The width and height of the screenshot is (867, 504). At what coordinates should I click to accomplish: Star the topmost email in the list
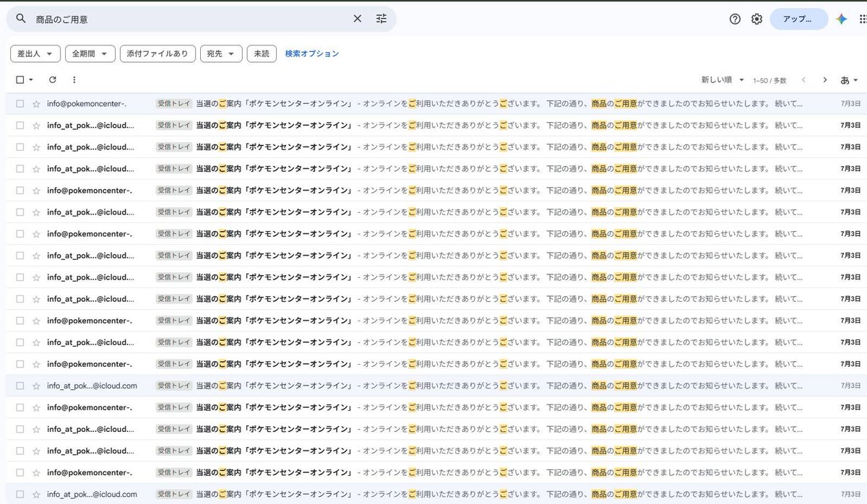[x=36, y=104]
